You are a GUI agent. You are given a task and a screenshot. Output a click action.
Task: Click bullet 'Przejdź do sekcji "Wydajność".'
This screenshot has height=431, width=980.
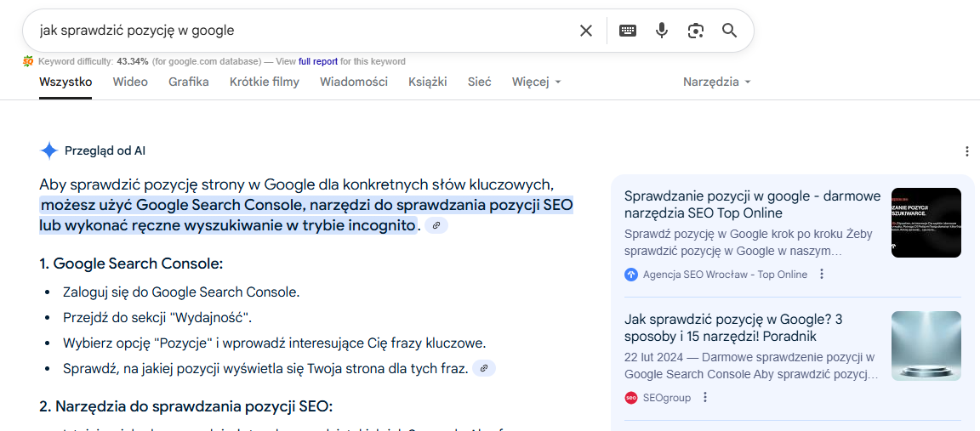[157, 317]
